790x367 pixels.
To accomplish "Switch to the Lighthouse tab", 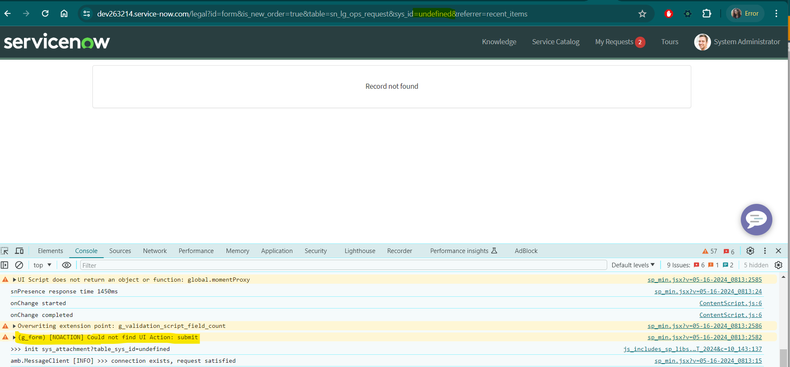I will point(360,251).
